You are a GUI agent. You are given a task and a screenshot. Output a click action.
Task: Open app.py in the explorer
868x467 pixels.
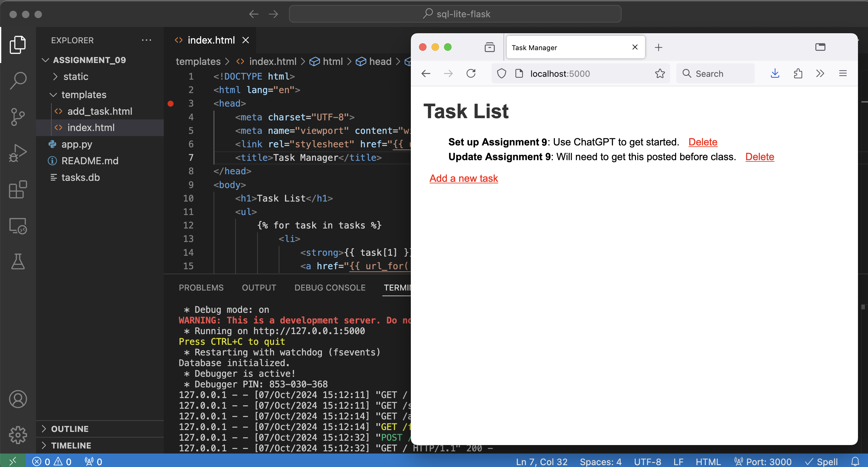point(76,144)
